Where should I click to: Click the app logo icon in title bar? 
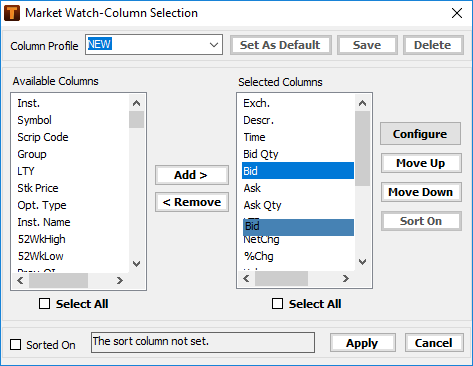point(12,13)
